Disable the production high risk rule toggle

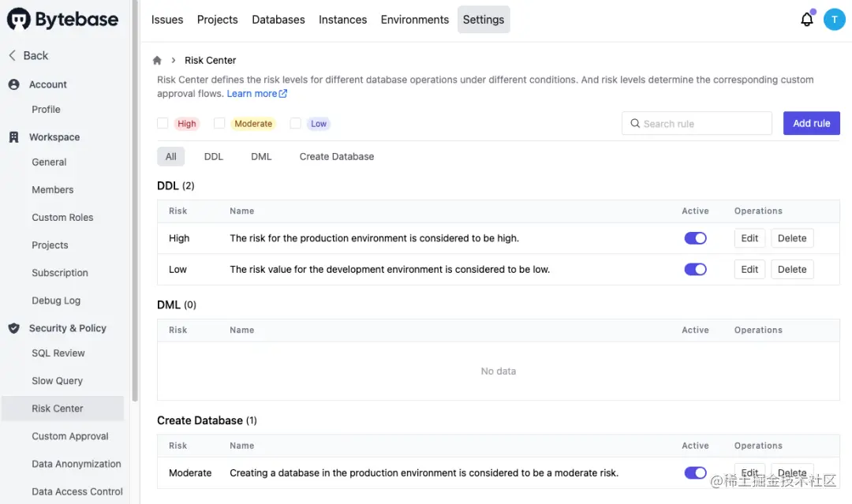pos(695,238)
